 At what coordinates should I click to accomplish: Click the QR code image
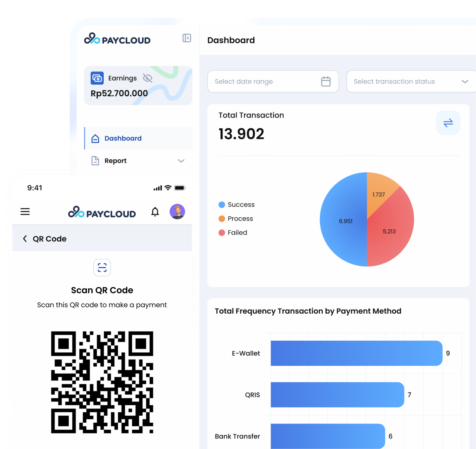point(102,382)
